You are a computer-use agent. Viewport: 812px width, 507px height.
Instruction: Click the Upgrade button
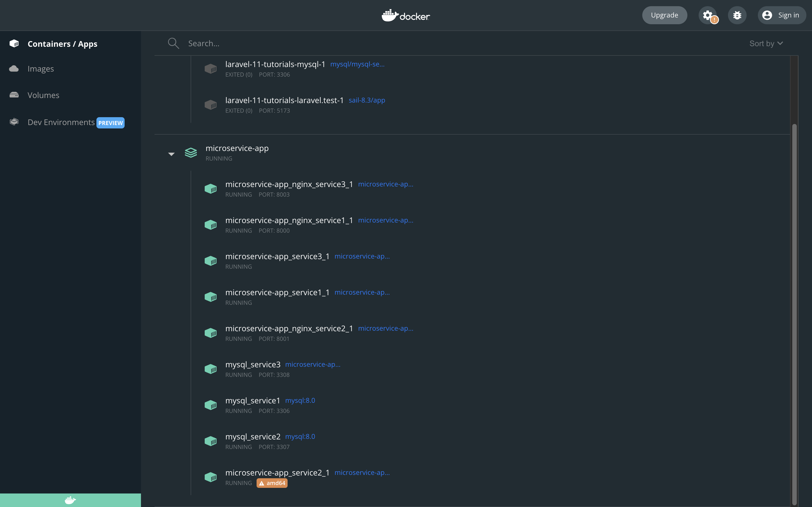[664, 15]
